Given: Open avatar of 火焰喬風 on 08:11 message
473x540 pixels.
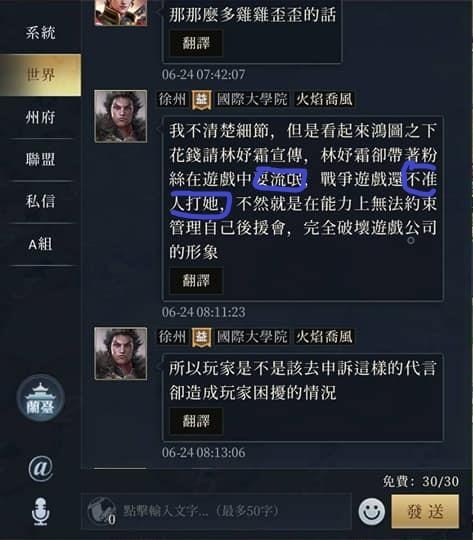Looking at the screenshot, I should (121, 116).
